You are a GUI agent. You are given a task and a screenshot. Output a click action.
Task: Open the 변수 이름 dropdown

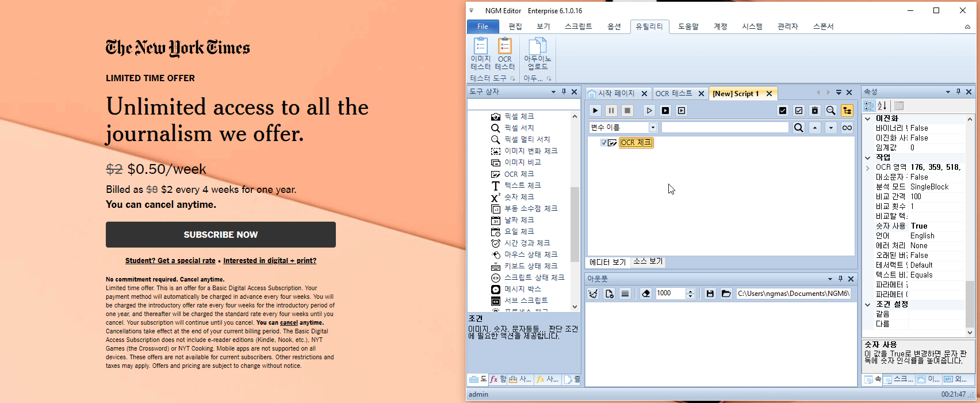pos(653,128)
